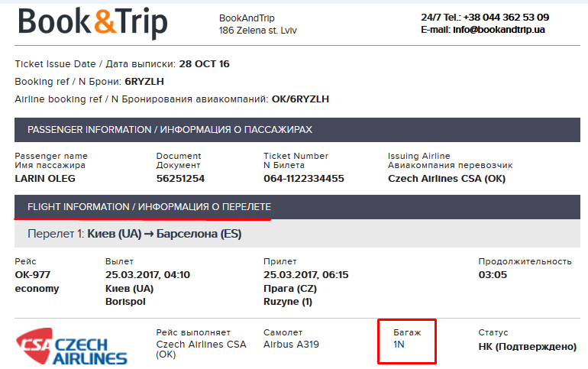588x369 pixels.
Task: Click the Перелет 1 Киев → Барселона row
Action: [x=297, y=234]
